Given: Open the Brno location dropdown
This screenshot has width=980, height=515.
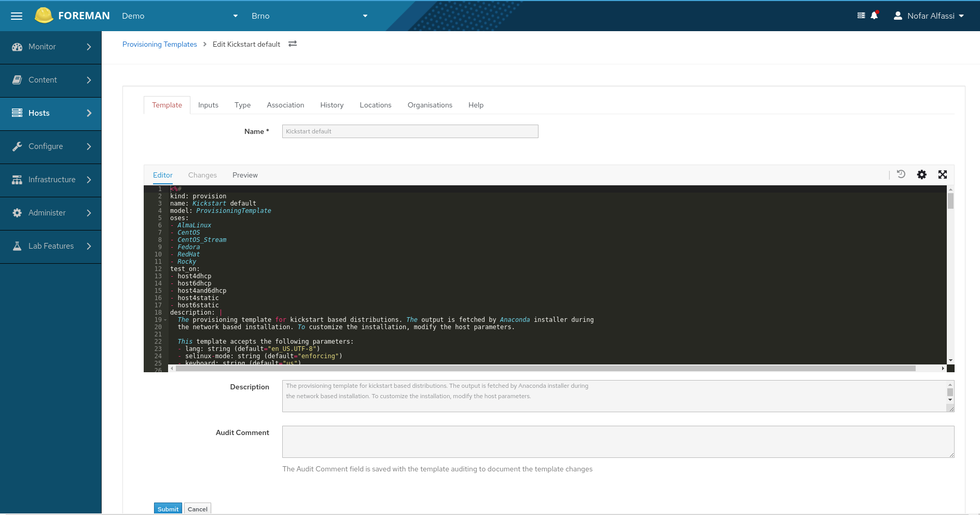Looking at the screenshot, I should pos(310,16).
